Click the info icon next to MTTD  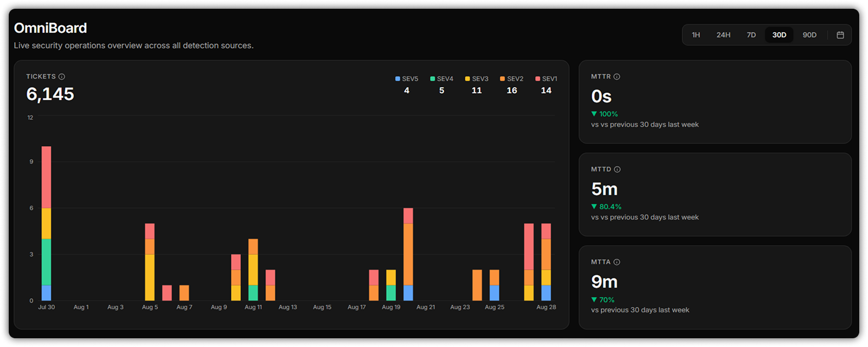618,169
